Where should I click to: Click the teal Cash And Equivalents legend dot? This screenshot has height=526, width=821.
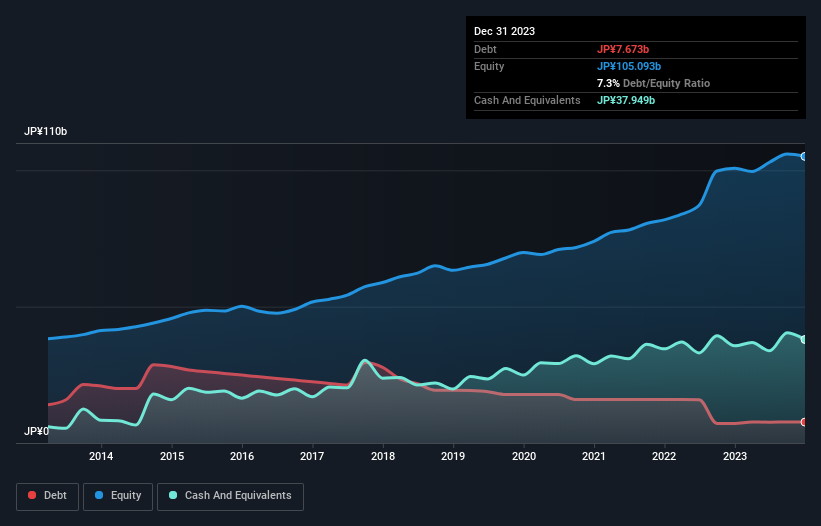click(174, 496)
